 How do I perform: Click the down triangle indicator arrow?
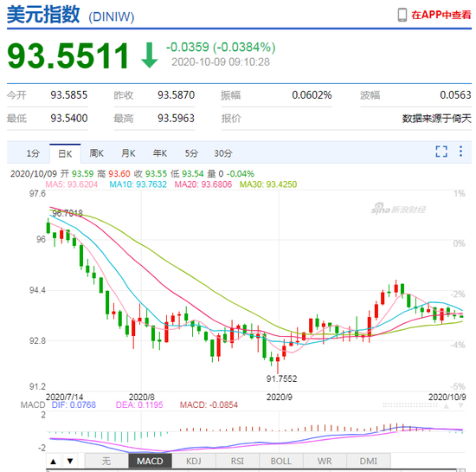pos(70,462)
